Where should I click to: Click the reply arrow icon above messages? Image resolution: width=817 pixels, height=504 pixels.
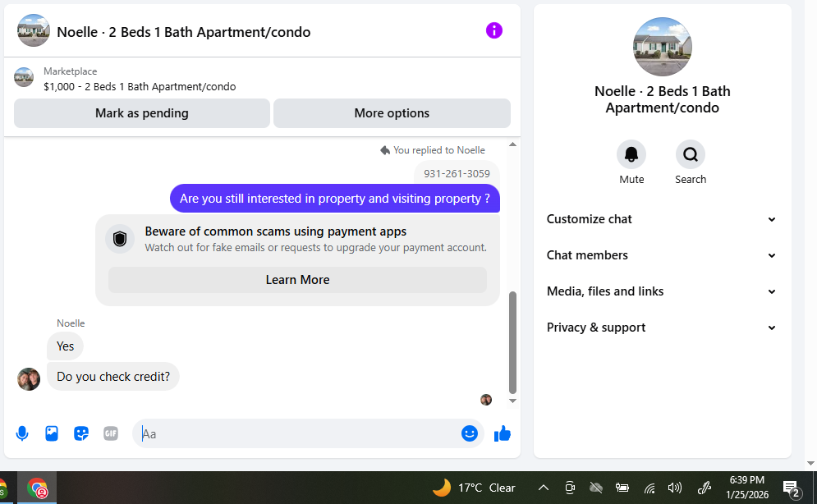coord(385,150)
